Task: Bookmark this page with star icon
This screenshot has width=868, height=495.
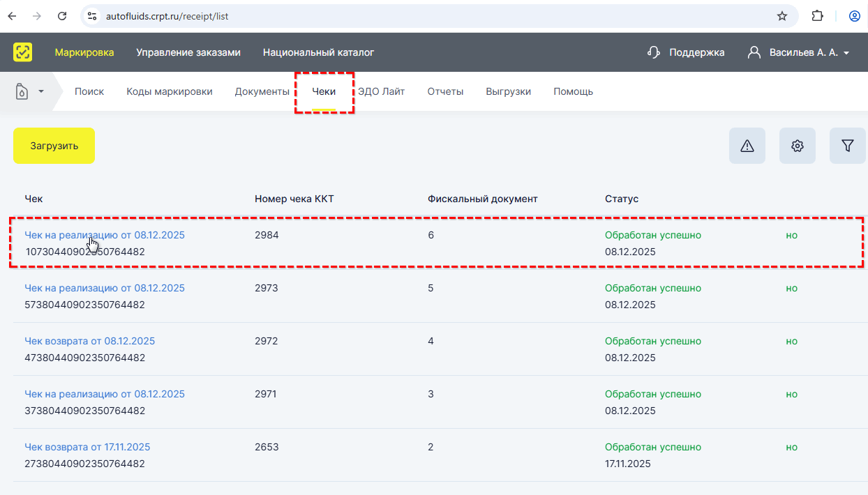Action: (782, 16)
